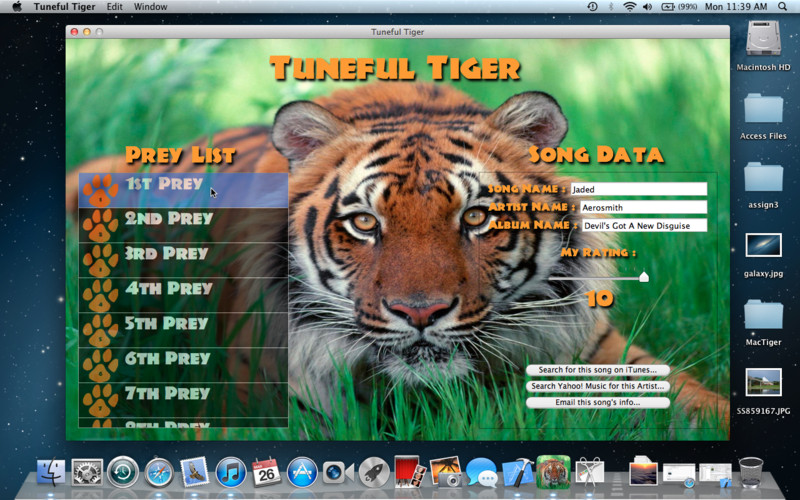The height and width of the screenshot is (500, 800).
Task: Click the My Rating slider knob
Action: tap(644, 277)
